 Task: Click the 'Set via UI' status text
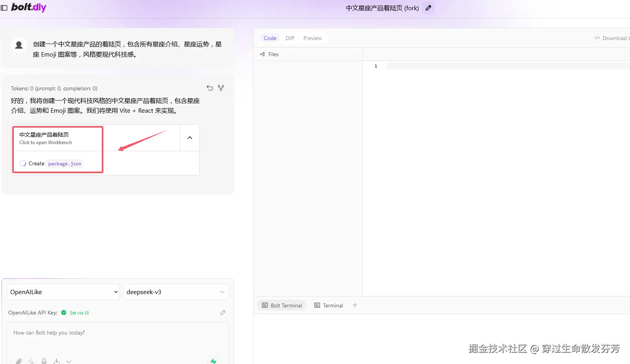79,313
